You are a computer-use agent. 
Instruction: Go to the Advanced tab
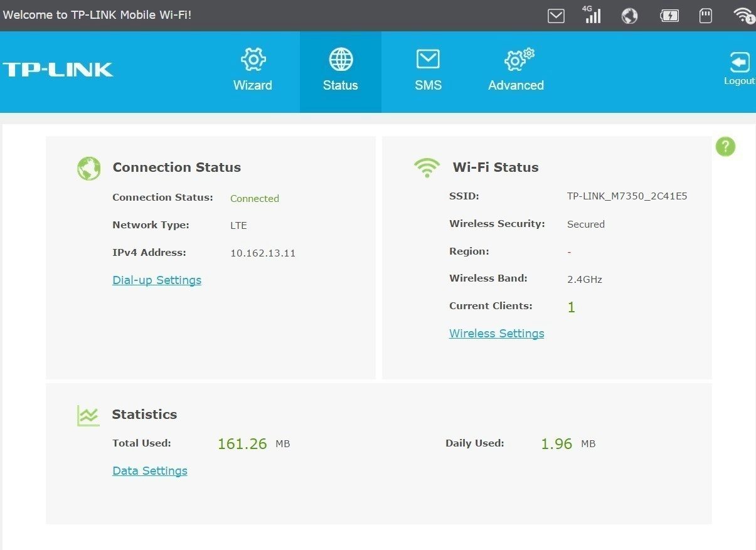coord(516,71)
